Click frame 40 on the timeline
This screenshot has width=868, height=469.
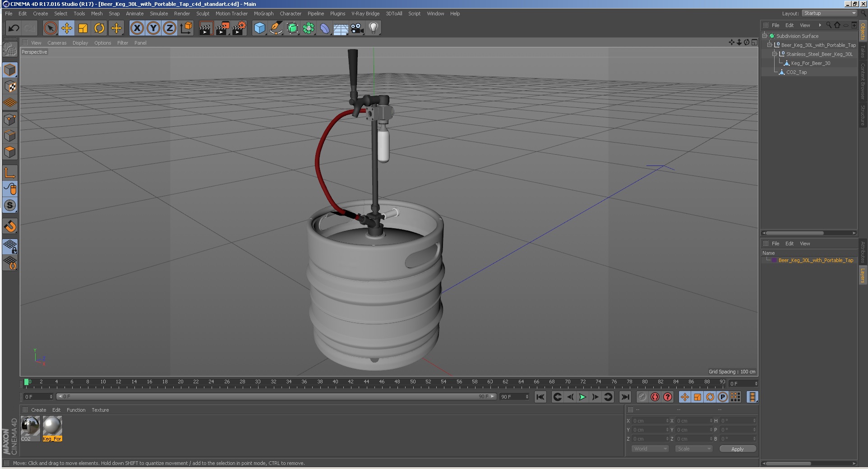point(335,383)
